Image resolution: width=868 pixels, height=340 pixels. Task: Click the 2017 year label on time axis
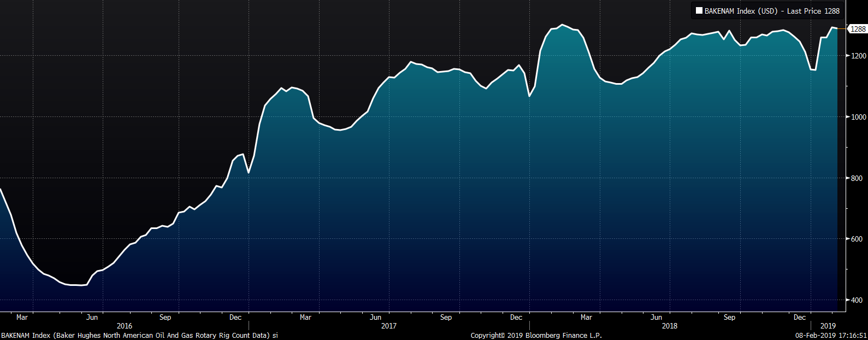(389, 326)
